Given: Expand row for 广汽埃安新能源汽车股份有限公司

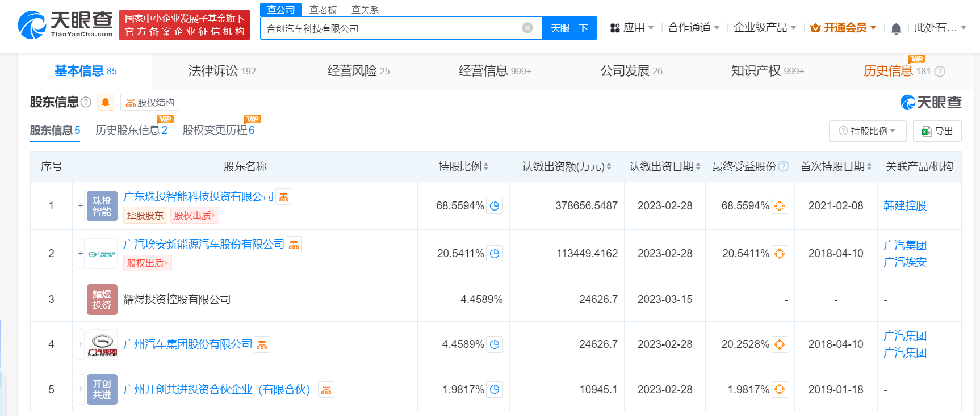Looking at the screenshot, I should [x=81, y=254].
